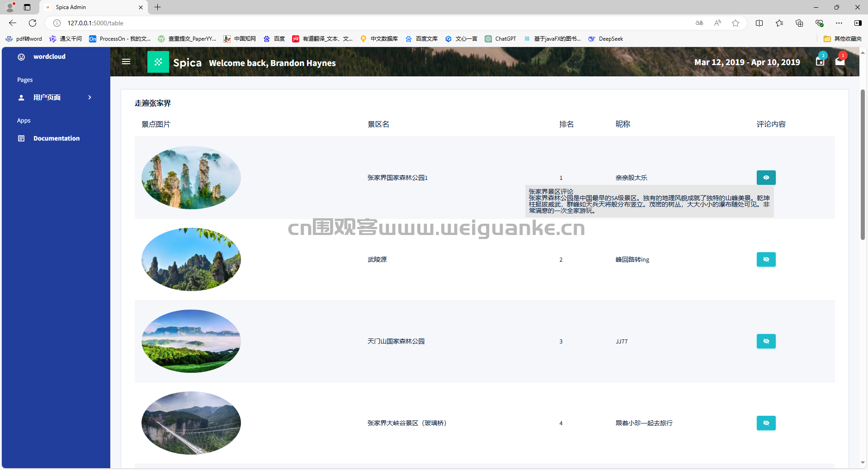Show comment for 武陵源 row
868x470 pixels.
[x=766, y=259]
